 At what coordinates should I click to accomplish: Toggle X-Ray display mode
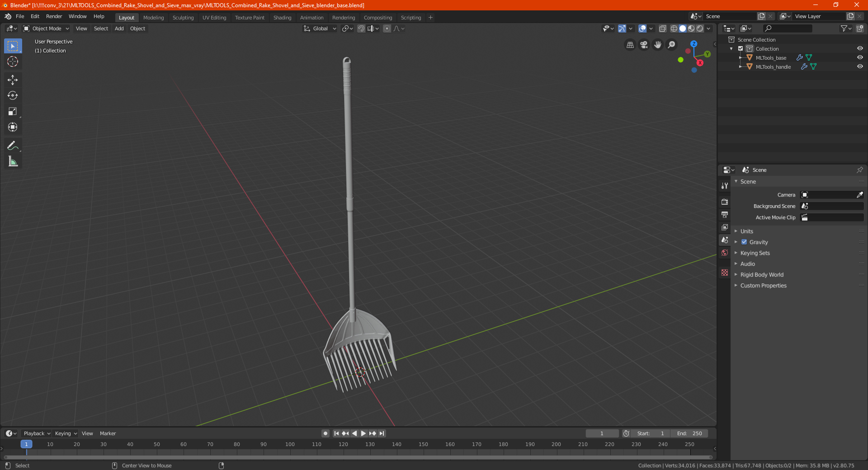(x=662, y=28)
